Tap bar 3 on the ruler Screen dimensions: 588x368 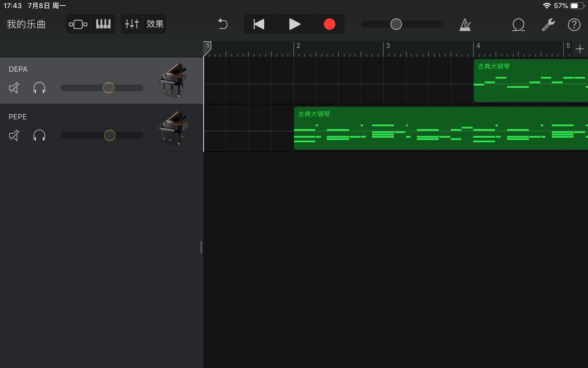[388, 45]
